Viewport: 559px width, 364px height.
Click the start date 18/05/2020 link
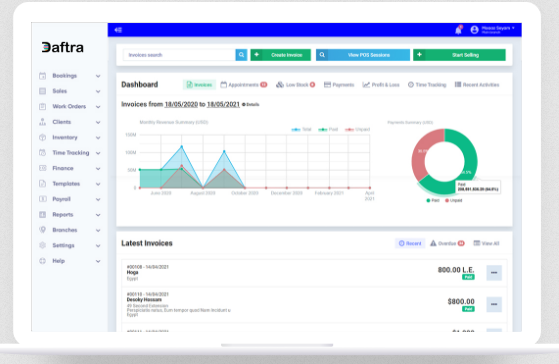[181, 104]
